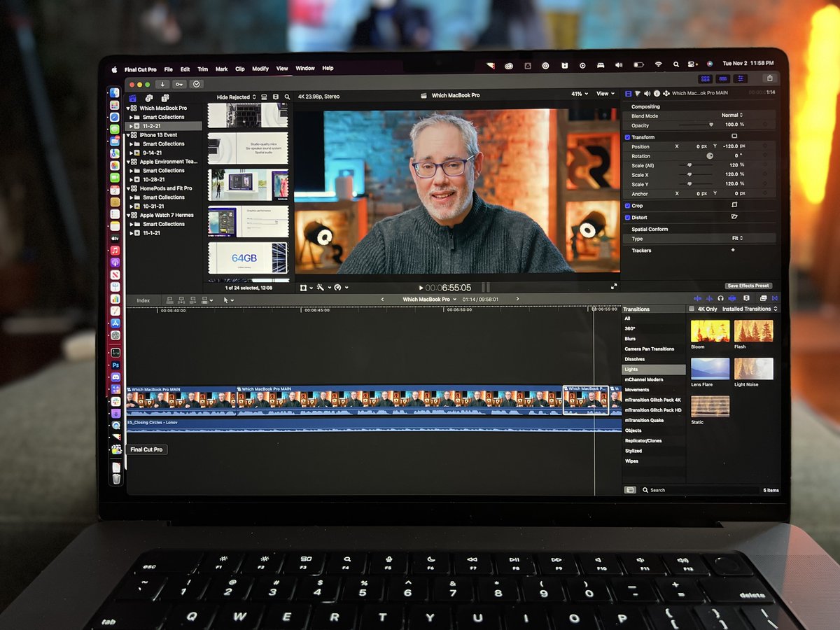Open the Mark menu
The width and height of the screenshot is (840, 630).
click(x=222, y=69)
